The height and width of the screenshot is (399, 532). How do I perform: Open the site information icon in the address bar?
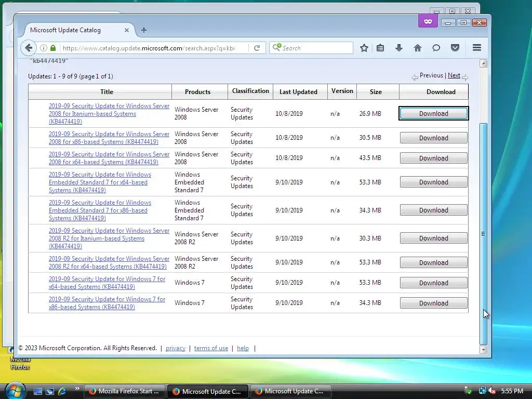44,48
